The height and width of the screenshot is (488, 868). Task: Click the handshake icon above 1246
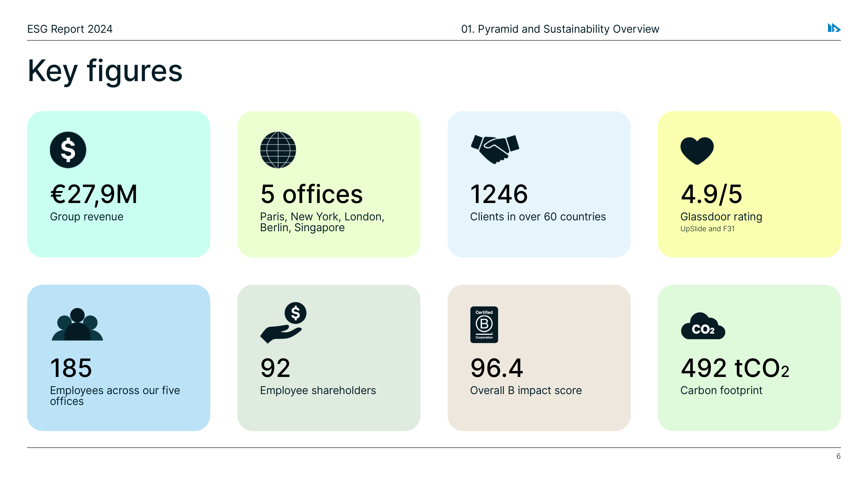[495, 149]
